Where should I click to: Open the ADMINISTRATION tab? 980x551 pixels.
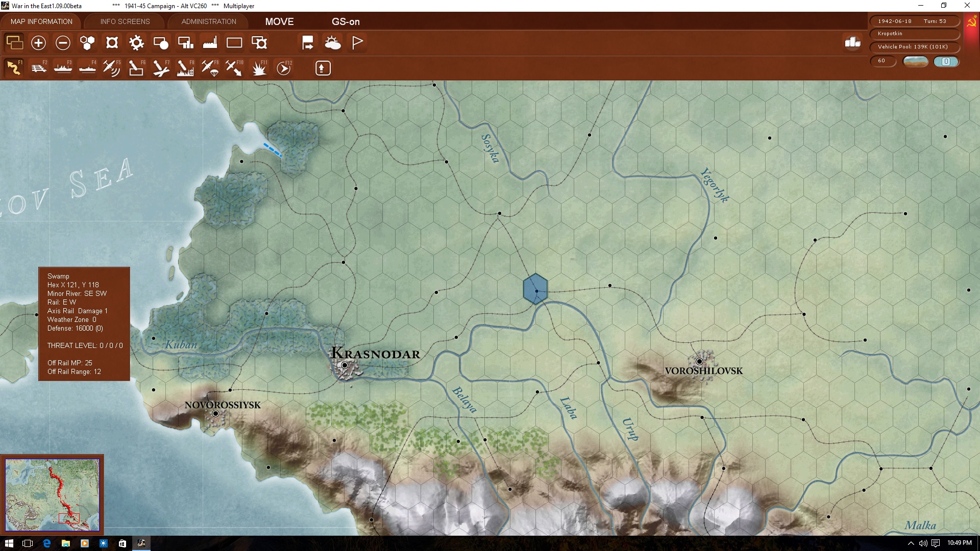[x=209, y=21]
